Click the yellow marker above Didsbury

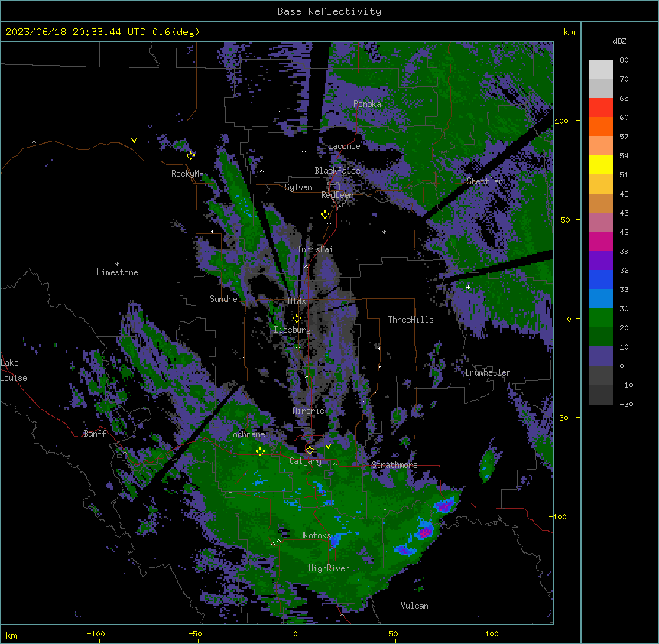[297, 319]
